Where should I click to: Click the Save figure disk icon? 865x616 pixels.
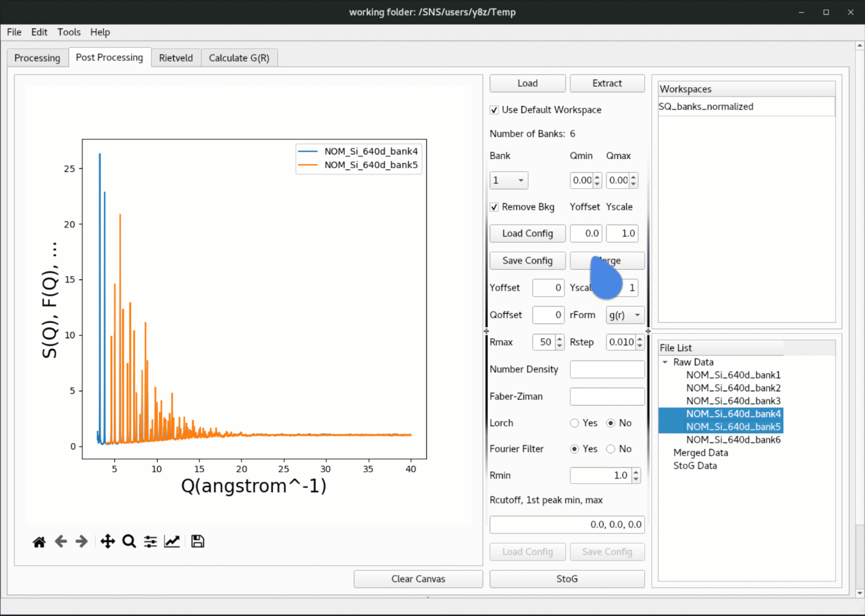[x=197, y=542]
